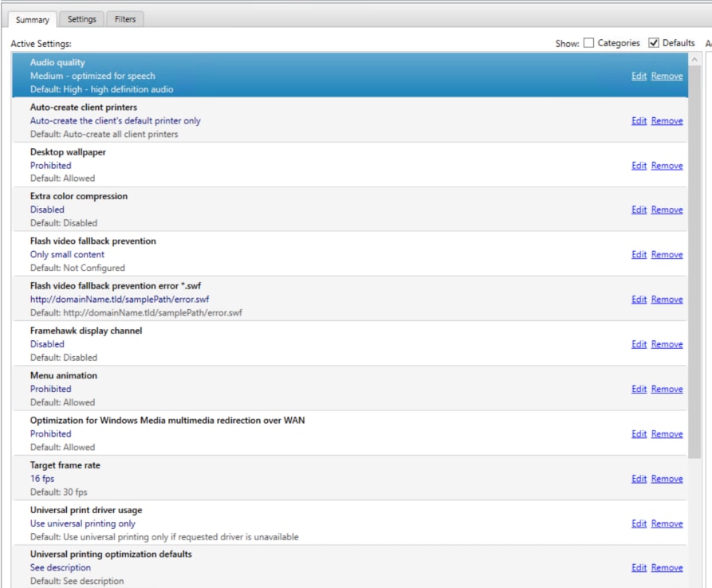Remove Auto-create client printers setting

click(667, 120)
